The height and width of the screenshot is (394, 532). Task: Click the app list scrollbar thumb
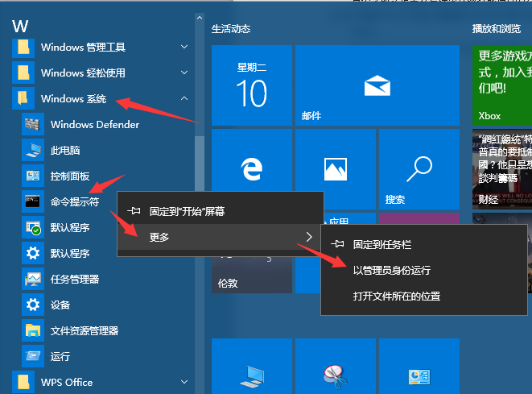pos(200,164)
